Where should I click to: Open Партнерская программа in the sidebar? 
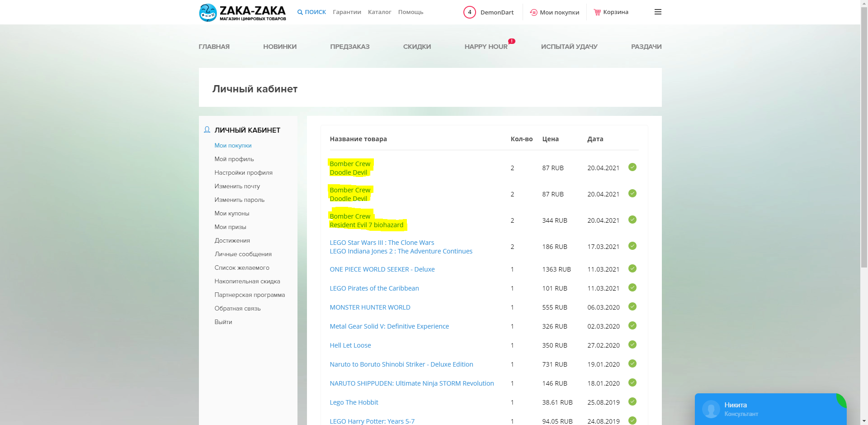pos(250,295)
